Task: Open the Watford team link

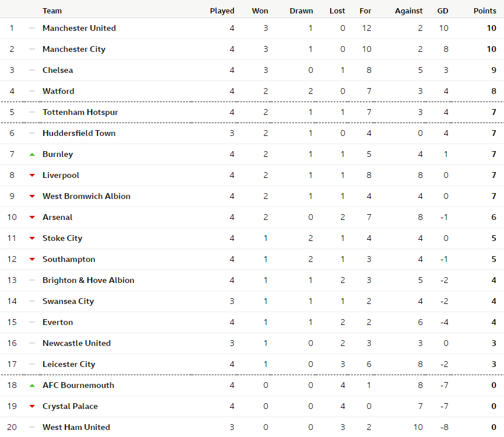Action: click(x=58, y=91)
